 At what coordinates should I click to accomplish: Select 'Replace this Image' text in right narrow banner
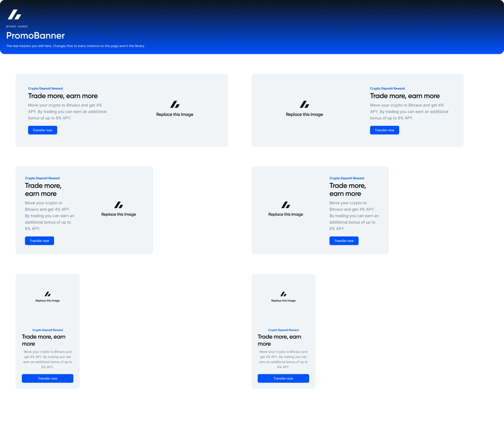(283, 301)
